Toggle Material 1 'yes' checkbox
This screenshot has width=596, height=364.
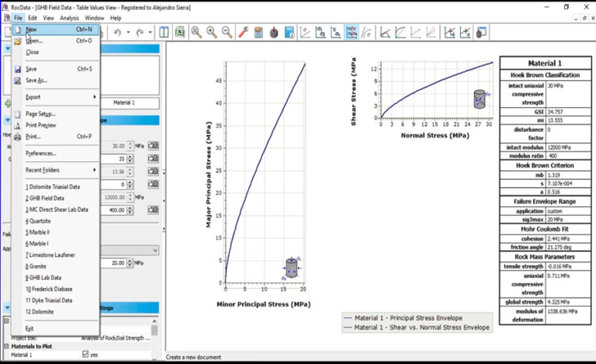tap(85, 354)
